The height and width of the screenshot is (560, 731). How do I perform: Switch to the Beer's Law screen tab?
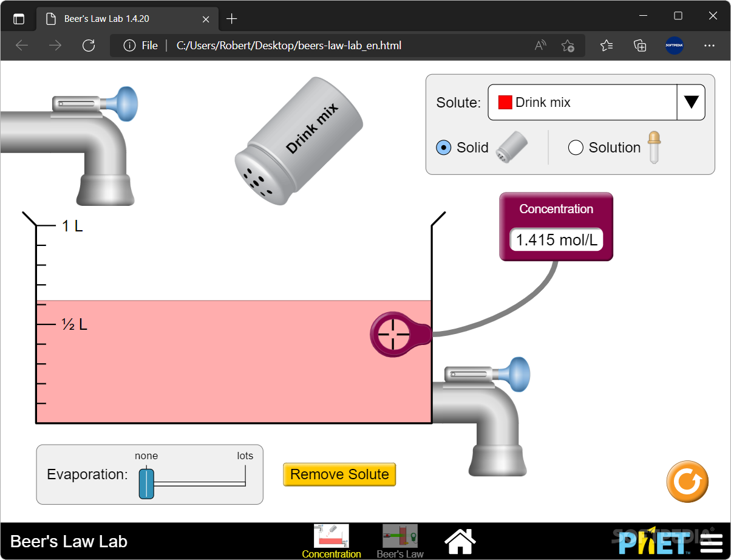coord(399,541)
